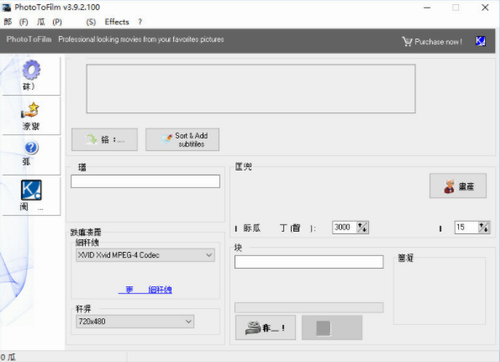This screenshot has width=500, height=362.
Task: Click the green arrow add pictures button
Action: pos(104,139)
